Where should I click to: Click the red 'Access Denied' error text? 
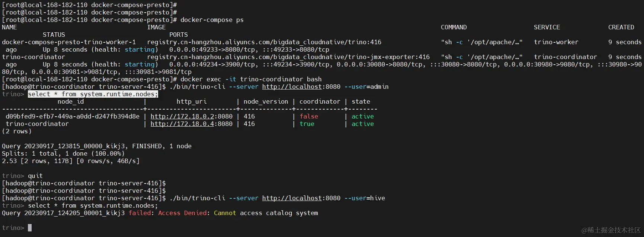[182, 213]
